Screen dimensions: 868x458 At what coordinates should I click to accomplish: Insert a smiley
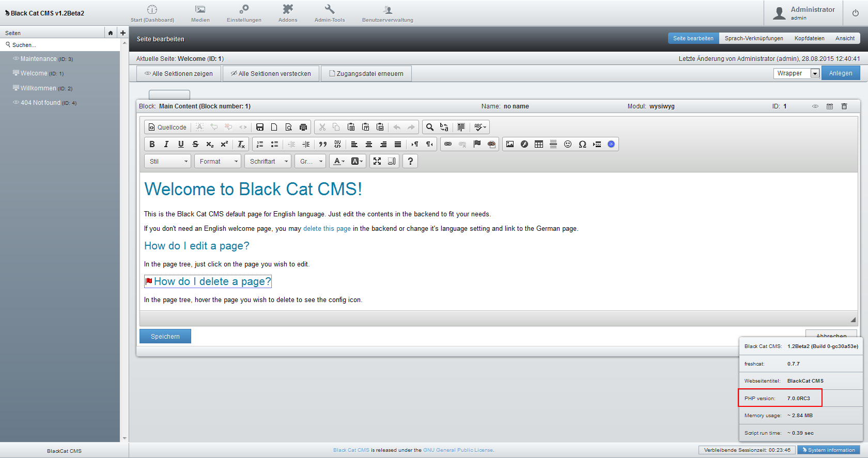point(568,144)
